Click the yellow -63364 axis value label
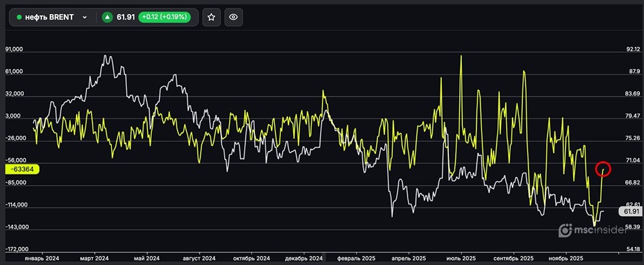This screenshot has width=644, height=265. tap(23, 169)
